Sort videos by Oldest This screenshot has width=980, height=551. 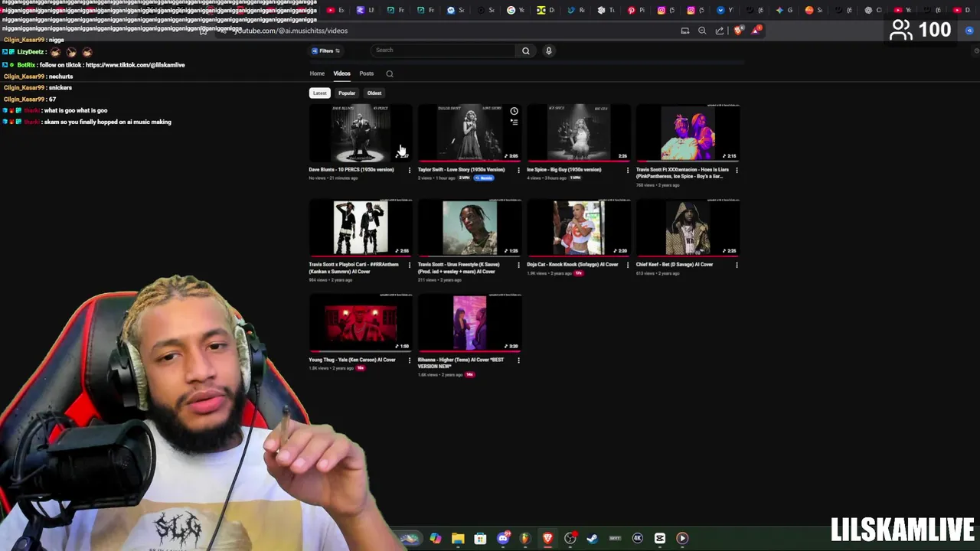(374, 93)
